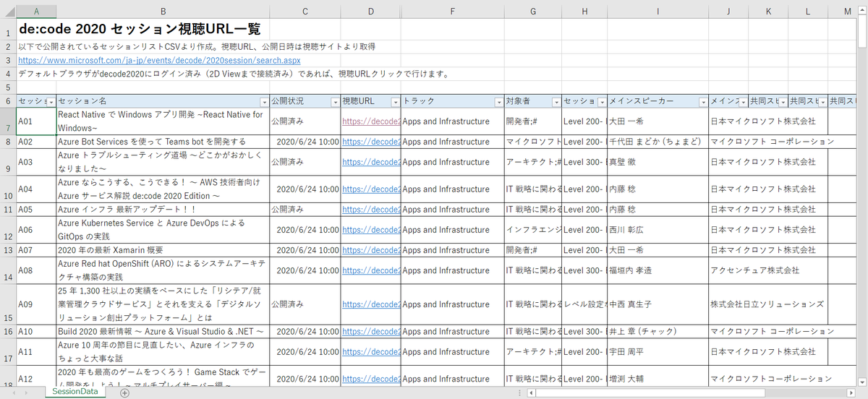The height and width of the screenshot is (399, 868).
Task: Select speaker cell 宇田 周平
Action: [x=658, y=351]
